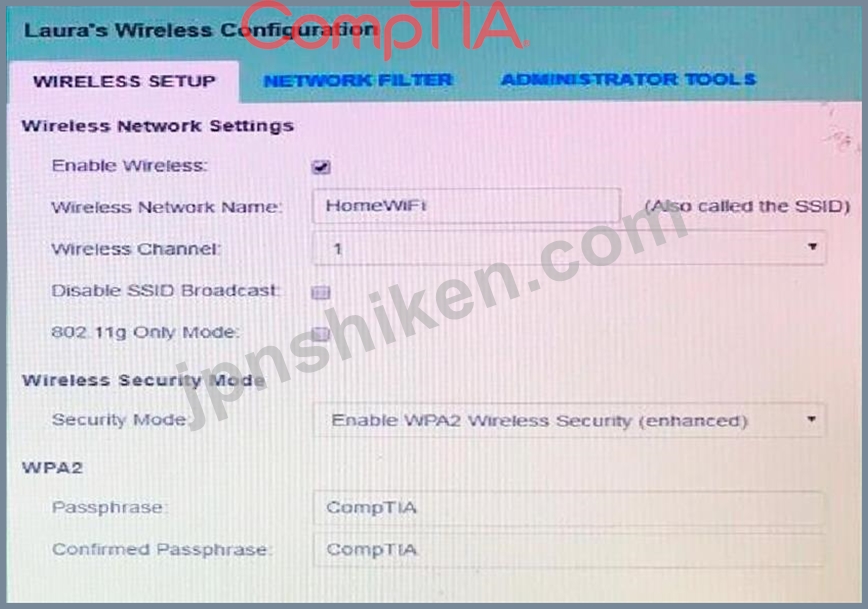
Task: Switch to the Network Filter tab
Action: pos(358,81)
